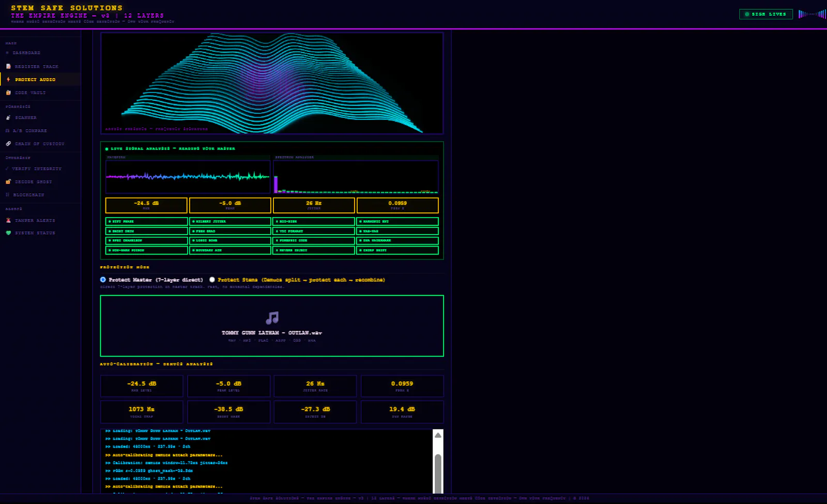
Task: Click the music note icon in drop zone
Action: point(272,317)
